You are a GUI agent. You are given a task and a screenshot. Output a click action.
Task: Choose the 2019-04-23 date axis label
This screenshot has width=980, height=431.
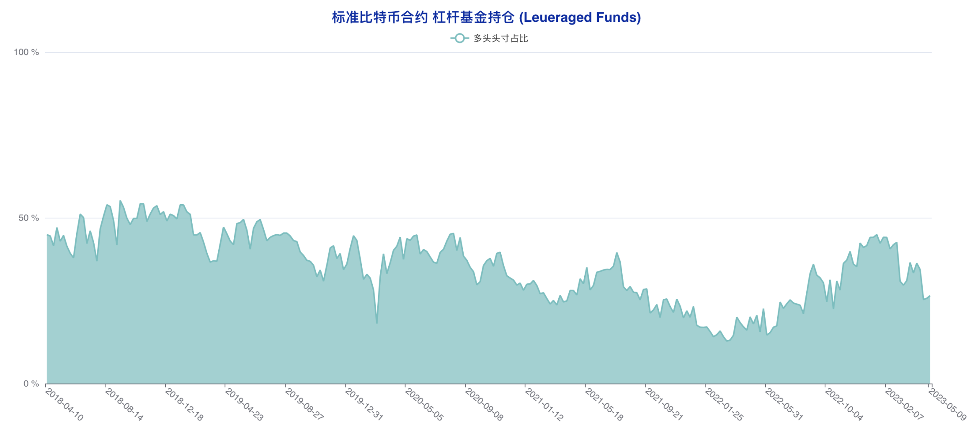[244, 405]
